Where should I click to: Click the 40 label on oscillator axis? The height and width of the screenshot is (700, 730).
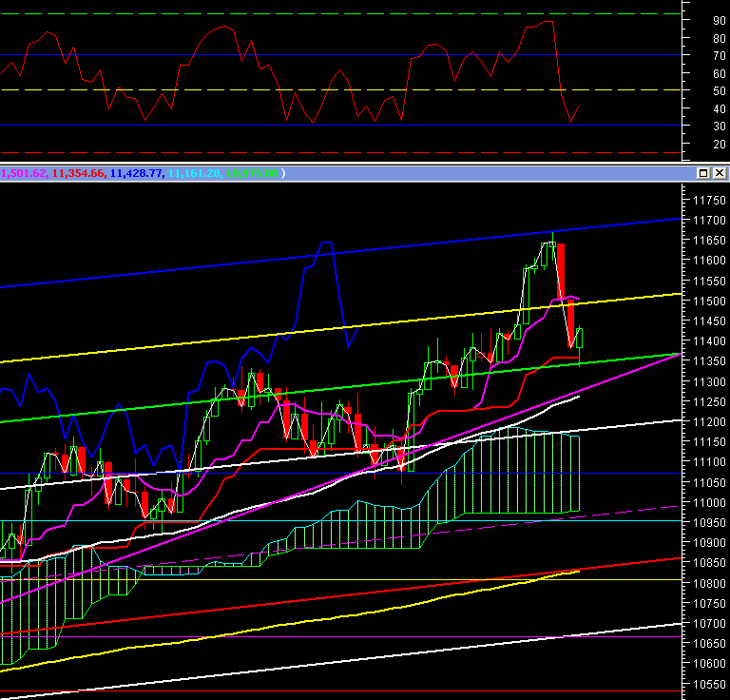[x=720, y=109]
